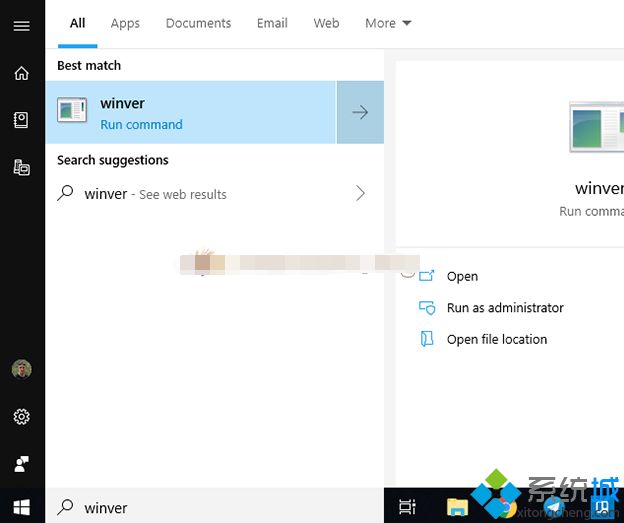Click the Search suggestions heading
This screenshot has width=624, height=523.
(113, 160)
